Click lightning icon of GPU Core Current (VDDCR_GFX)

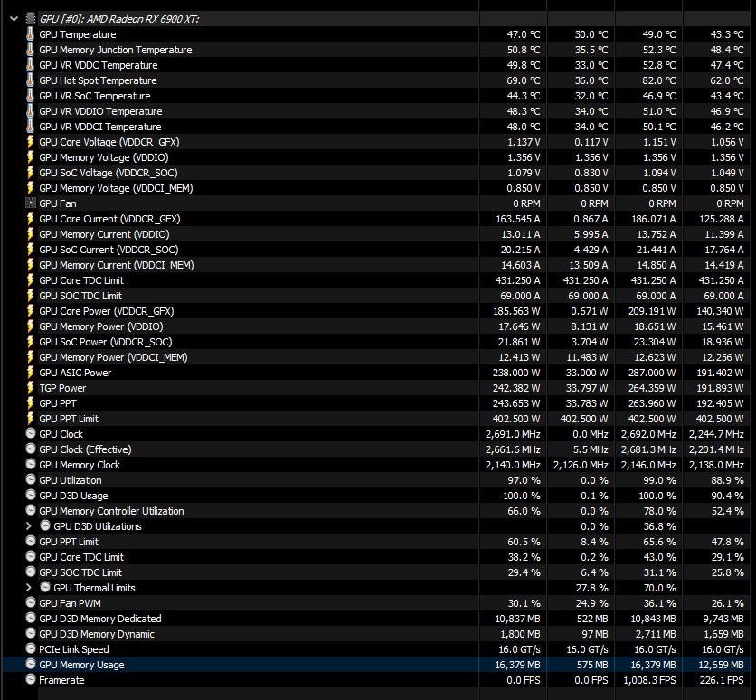click(x=30, y=219)
